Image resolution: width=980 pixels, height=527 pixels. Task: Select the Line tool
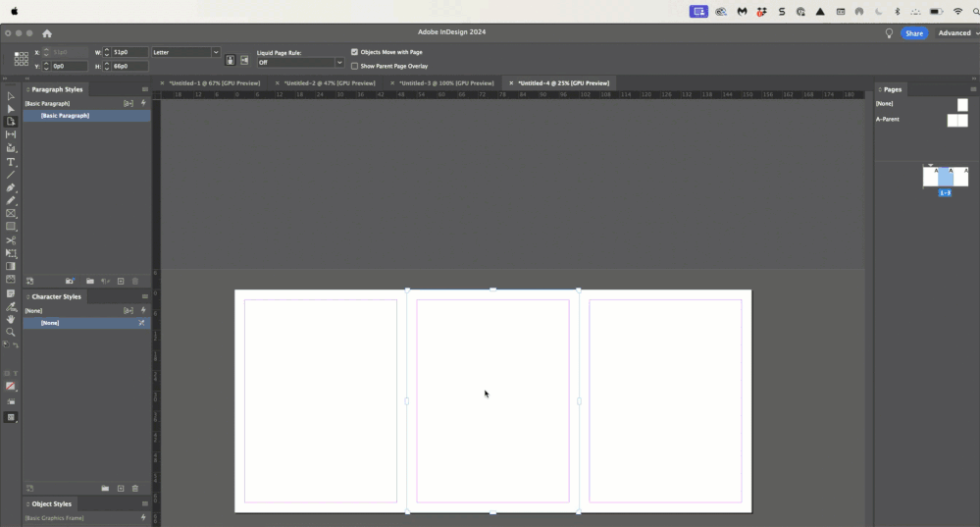tap(11, 175)
